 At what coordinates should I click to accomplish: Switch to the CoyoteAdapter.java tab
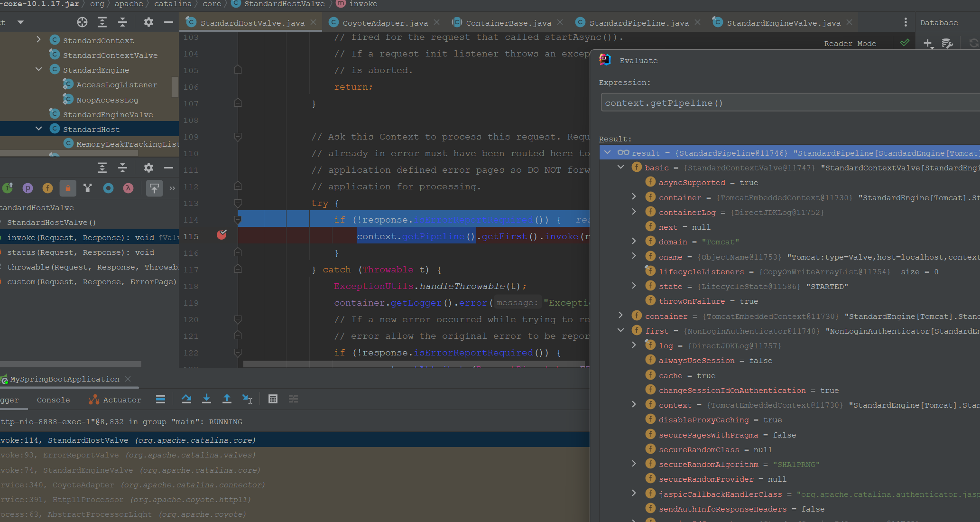[x=385, y=23]
